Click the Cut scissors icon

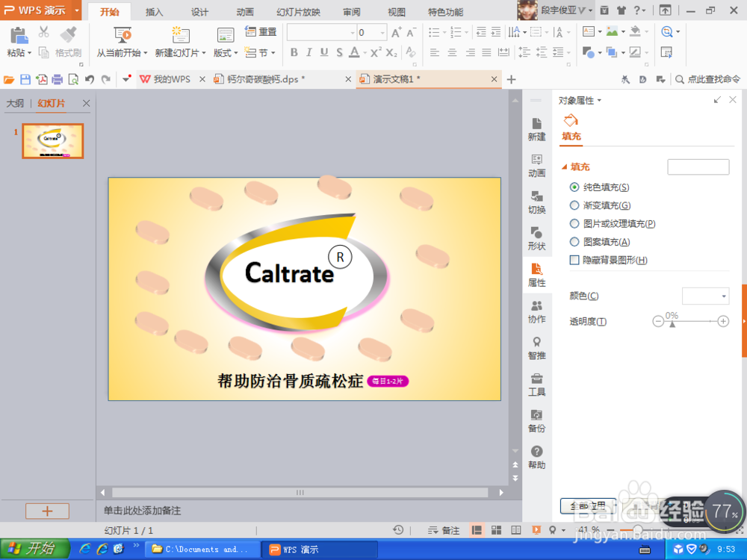44,32
